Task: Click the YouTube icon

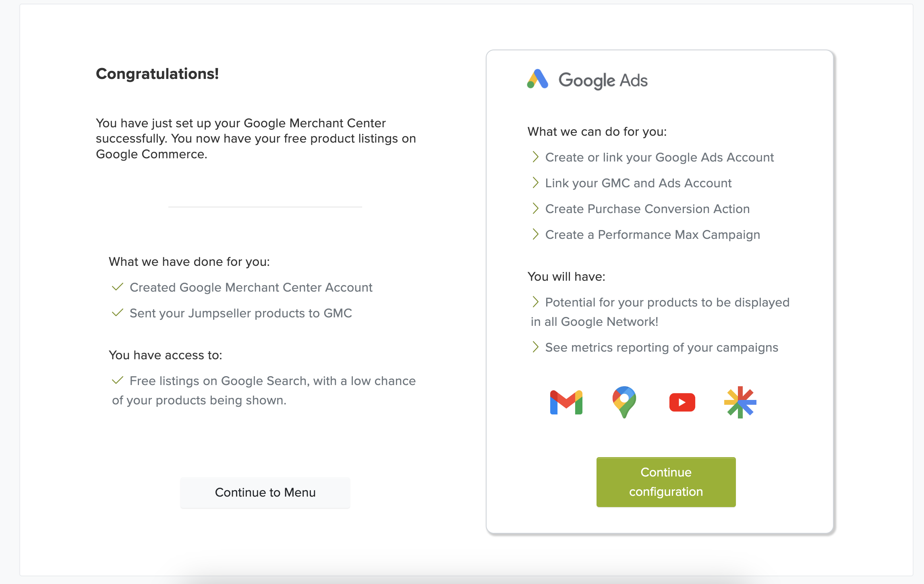Action: pyautogui.click(x=682, y=402)
